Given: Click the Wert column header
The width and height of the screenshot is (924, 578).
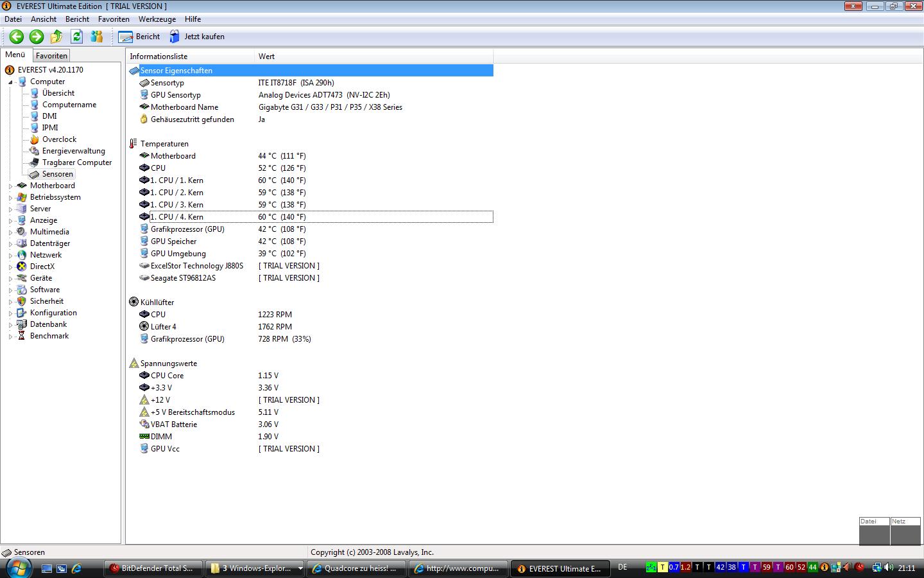Looking at the screenshot, I should click(374, 57).
